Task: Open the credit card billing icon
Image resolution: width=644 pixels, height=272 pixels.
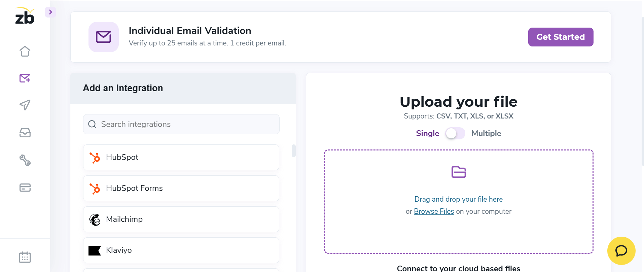Action: [25, 188]
